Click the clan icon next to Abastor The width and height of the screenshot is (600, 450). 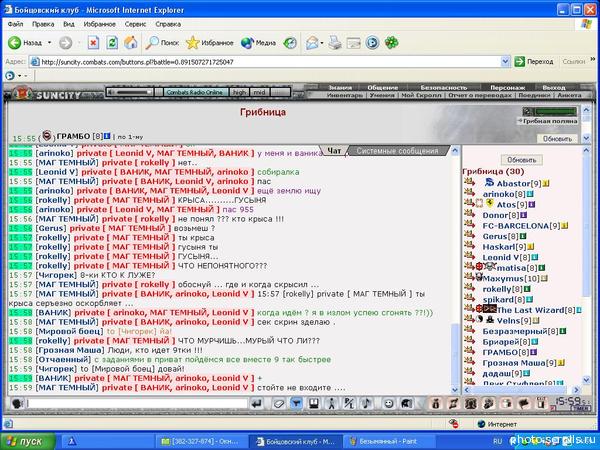489,182
